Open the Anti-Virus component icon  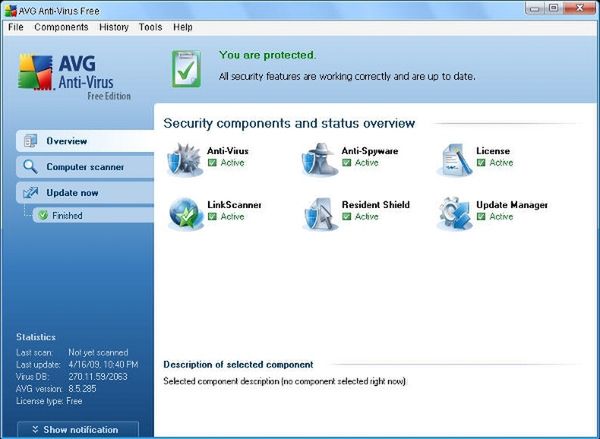pyautogui.click(x=185, y=160)
